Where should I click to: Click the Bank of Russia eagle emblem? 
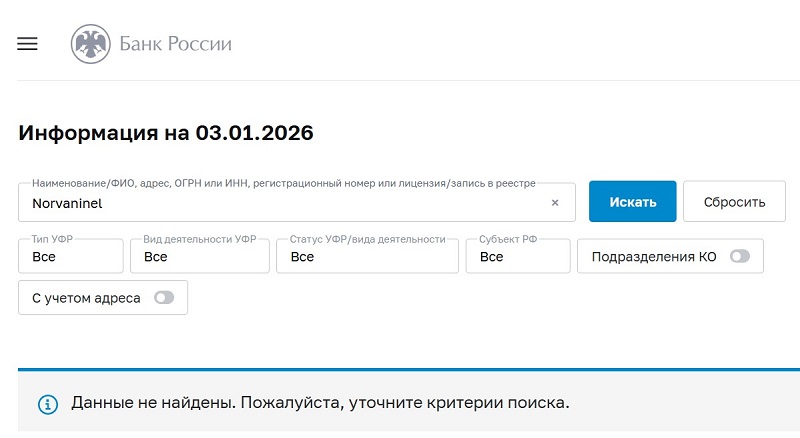pos(91,44)
